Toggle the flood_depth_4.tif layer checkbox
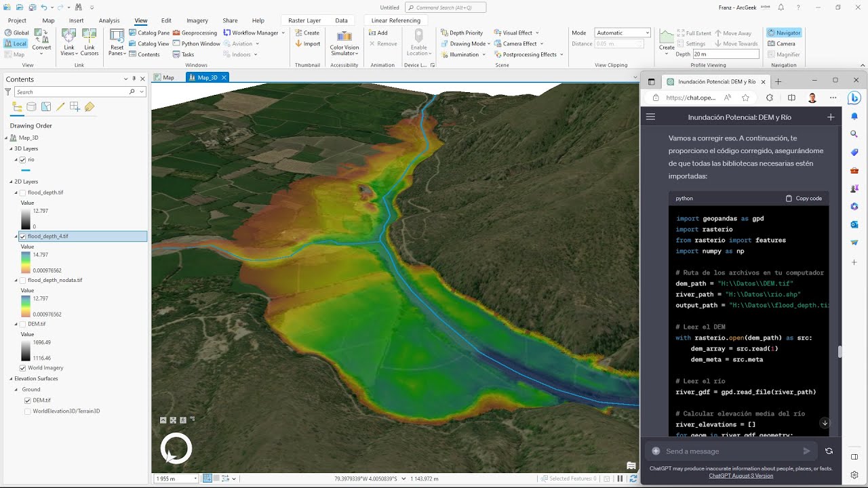 (23, 237)
